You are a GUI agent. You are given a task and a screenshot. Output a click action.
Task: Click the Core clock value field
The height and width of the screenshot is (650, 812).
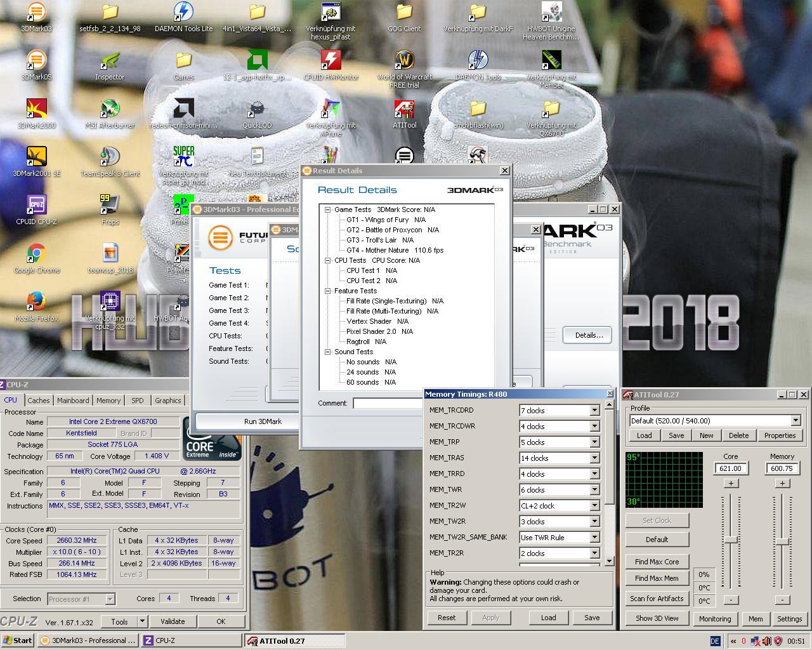coord(731,468)
